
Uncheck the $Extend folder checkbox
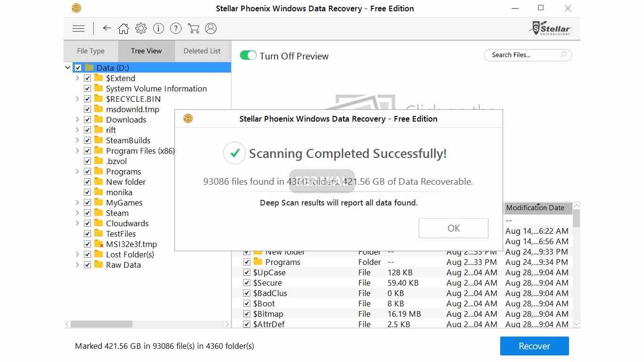(x=87, y=78)
